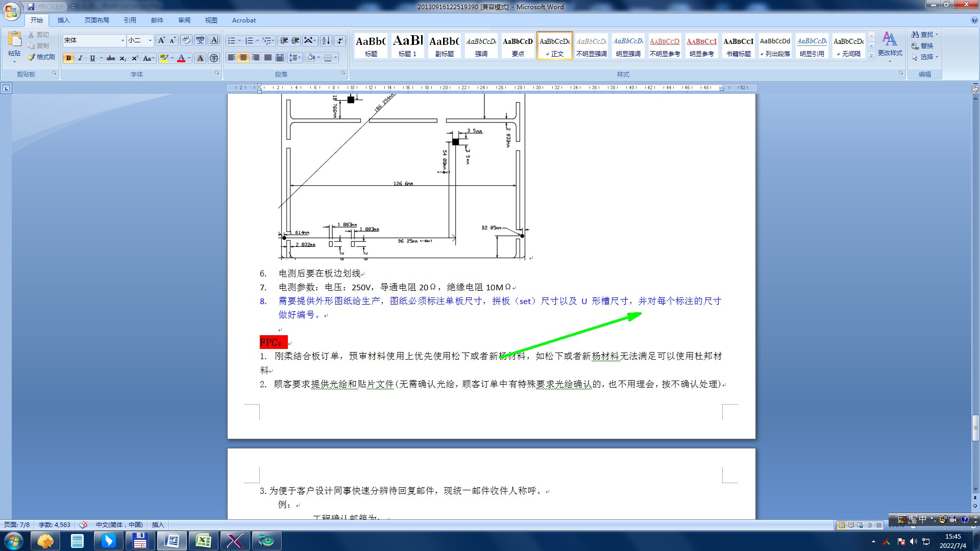
Task: Open the 审阅 ribbon tab
Action: click(x=184, y=20)
